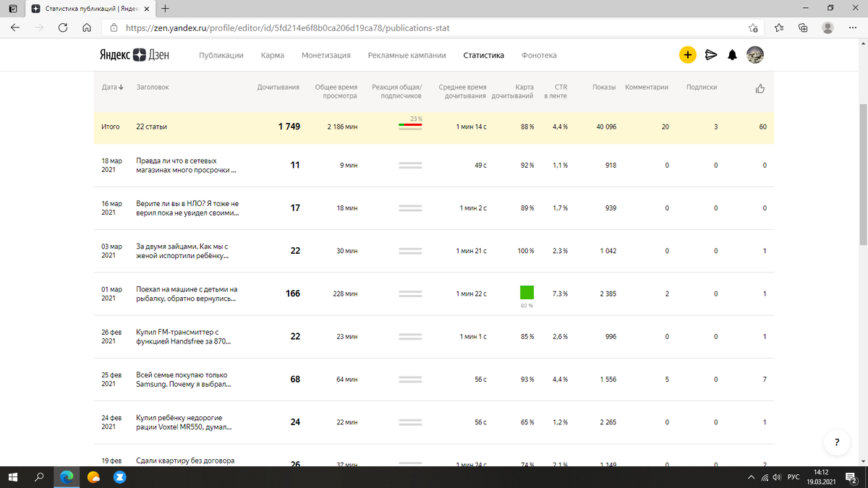Screen dimensions: 868x488
Task: Open article Всей семье покупаю только Samsung
Action: (x=184, y=379)
